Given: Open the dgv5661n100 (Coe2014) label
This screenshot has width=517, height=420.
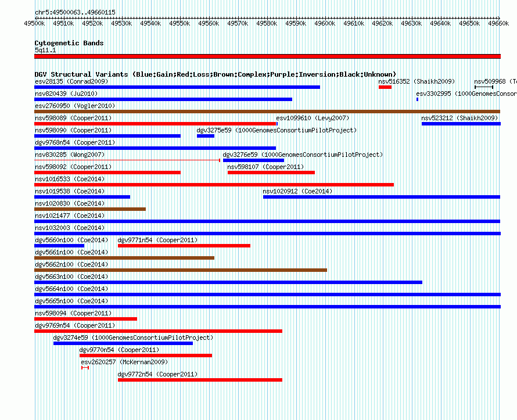Looking at the screenshot, I should (x=71, y=252).
